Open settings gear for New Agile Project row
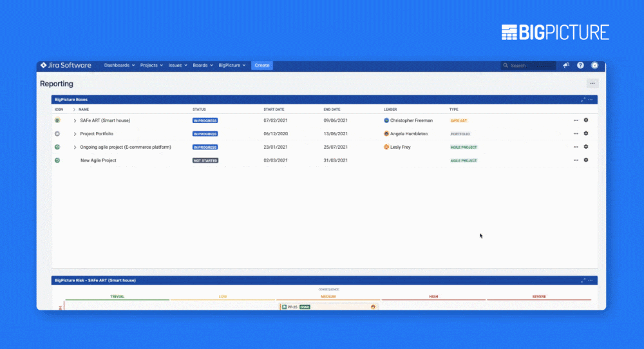The height and width of the screenshot is (349, 644). (586, 160)
